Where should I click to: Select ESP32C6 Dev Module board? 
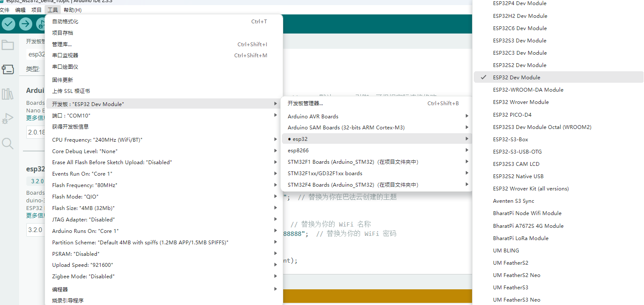pos(558,28)
